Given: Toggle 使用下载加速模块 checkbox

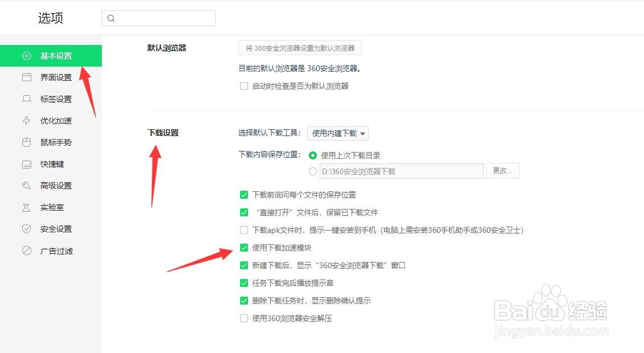Looking at the screenshot, I should [244, 248].
